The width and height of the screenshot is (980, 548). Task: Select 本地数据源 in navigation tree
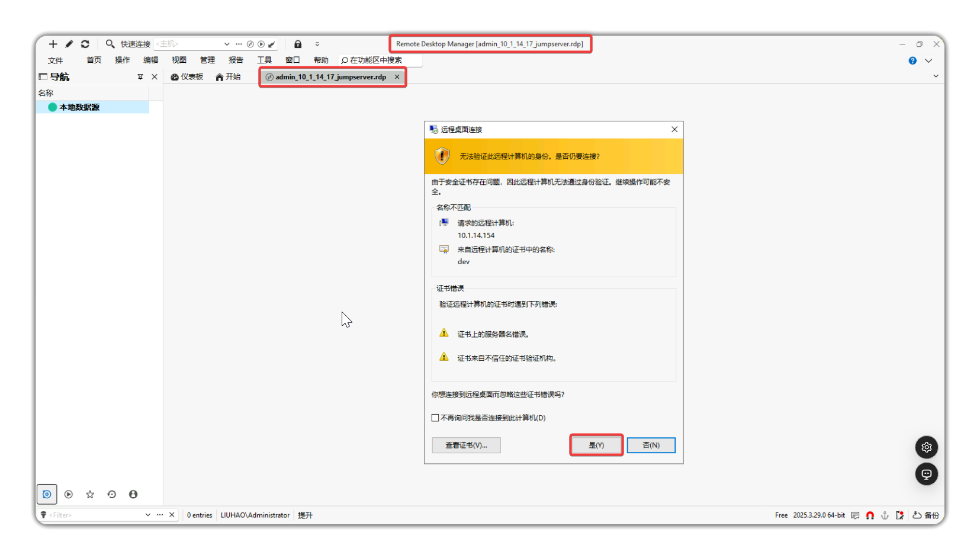tap(79, 107)
